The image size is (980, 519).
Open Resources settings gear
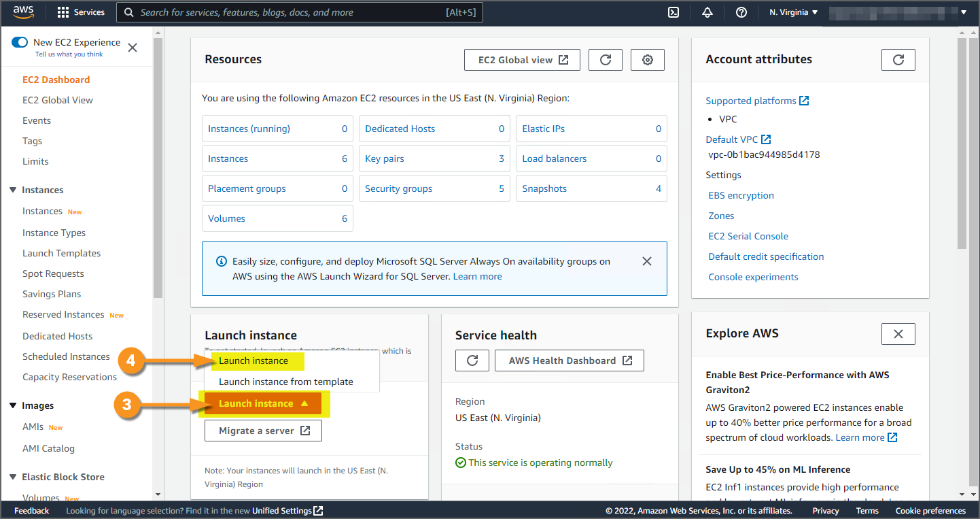[x=647, y=60]
